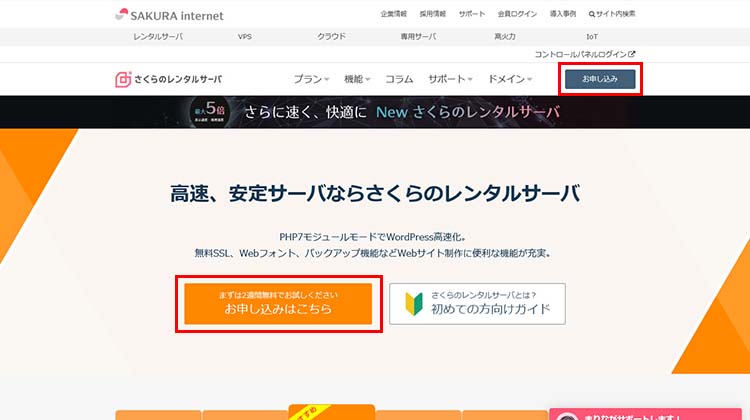Open the 企業情報 link
The image size is (750, 420).
394,14
